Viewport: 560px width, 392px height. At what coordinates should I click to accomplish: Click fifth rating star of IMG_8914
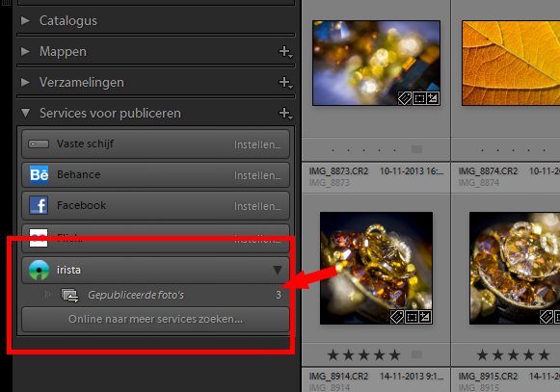click(394, 354)
